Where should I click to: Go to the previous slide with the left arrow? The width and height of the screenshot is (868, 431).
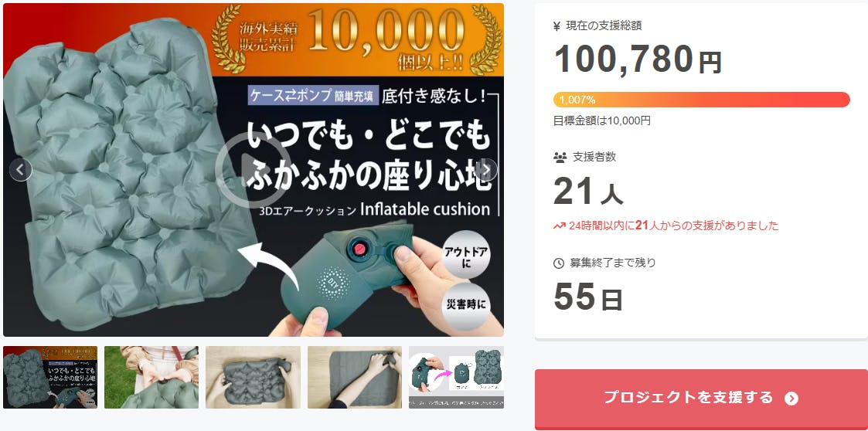[x=20, y=170]
